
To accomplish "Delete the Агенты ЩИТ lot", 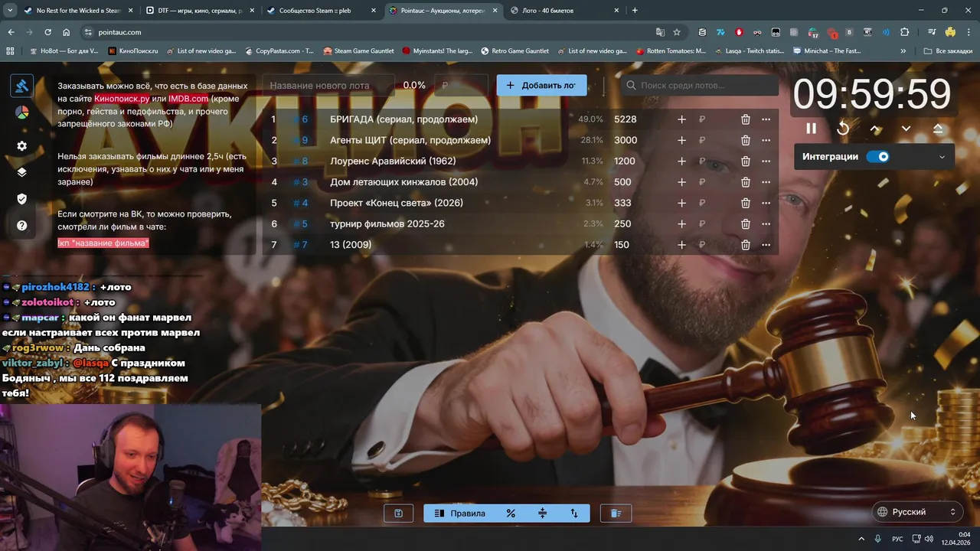I will coord(745,140).
